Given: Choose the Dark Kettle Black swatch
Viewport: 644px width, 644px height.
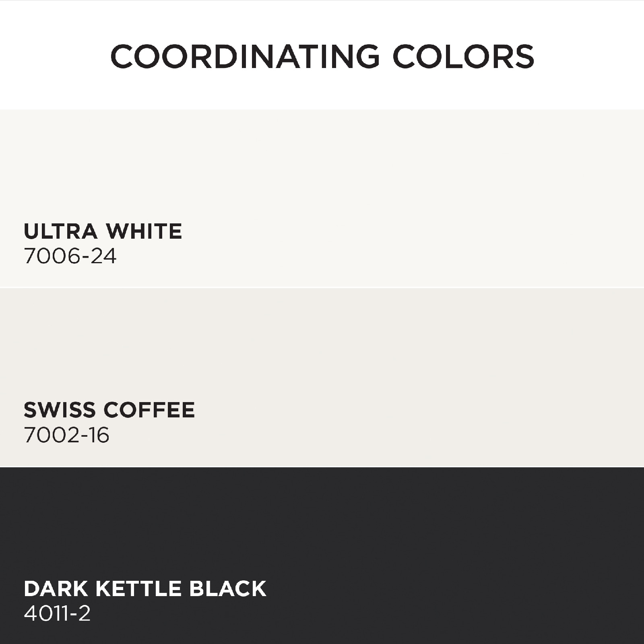Looking at the screenshot, I should [x=322, y=556].
